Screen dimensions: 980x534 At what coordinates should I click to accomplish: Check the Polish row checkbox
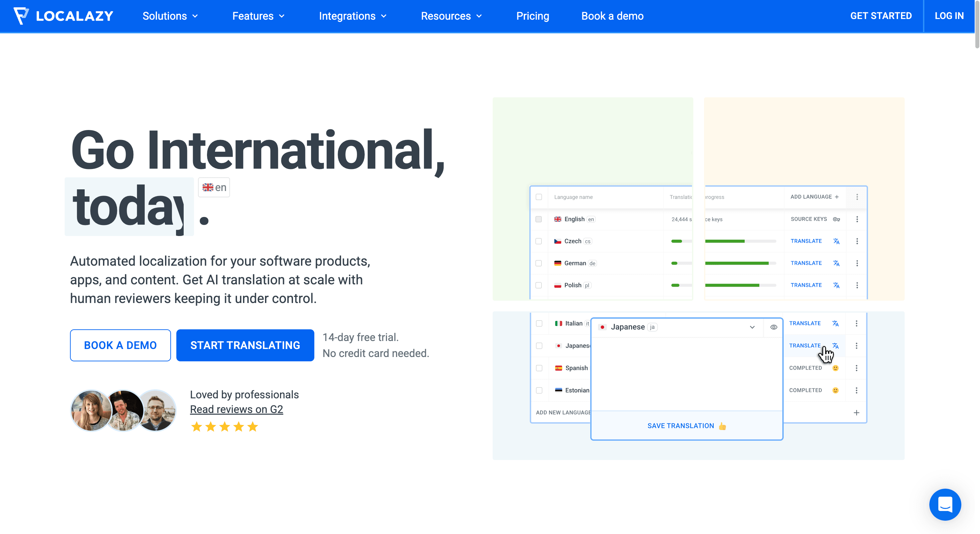539,285
